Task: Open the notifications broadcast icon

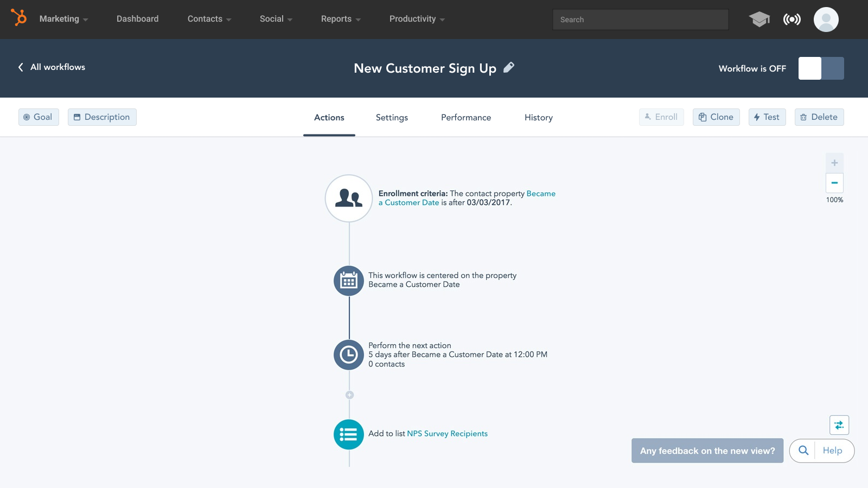Action: click(792, 20)
